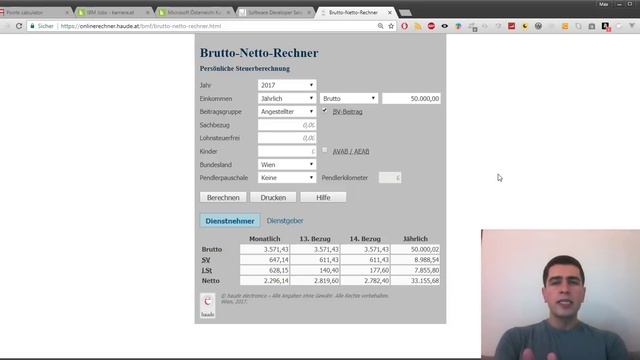640x360 pixels.
Task: Click the 14. Bezug LSt value 177,60
Action: [x=365, y=270]
